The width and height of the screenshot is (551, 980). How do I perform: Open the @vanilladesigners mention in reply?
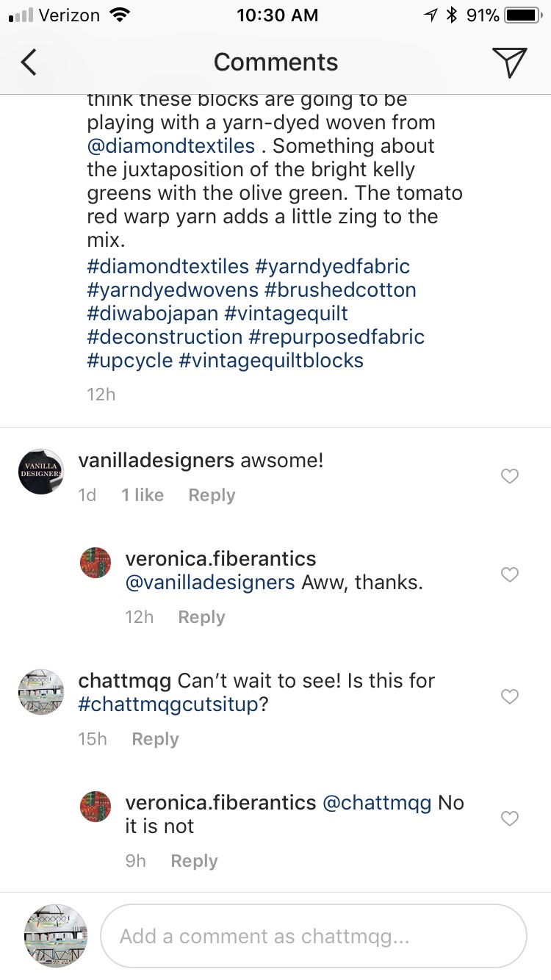pos(210,583)
